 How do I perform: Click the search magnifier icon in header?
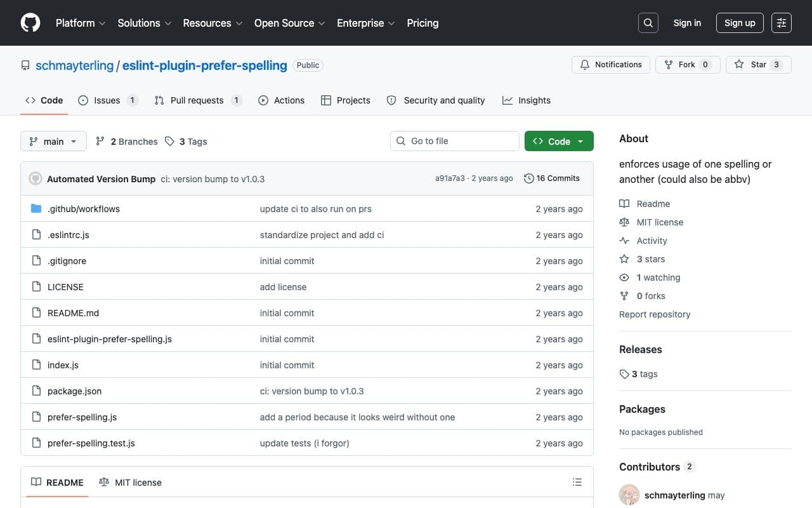tap(648, 23)
